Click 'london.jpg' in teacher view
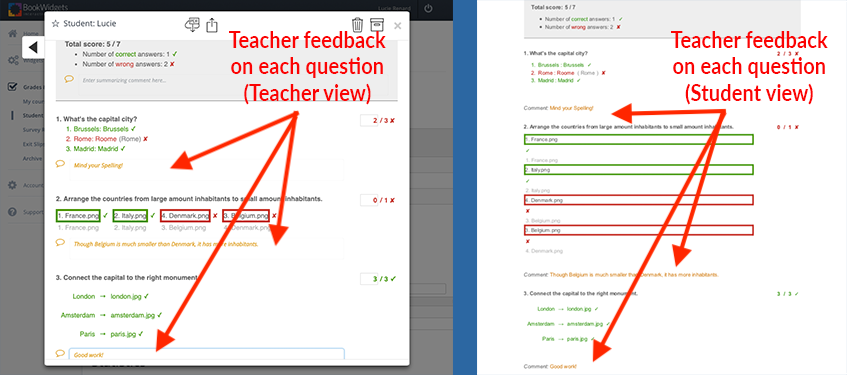Viewport: 847px width, 375px height. [126, 296]
